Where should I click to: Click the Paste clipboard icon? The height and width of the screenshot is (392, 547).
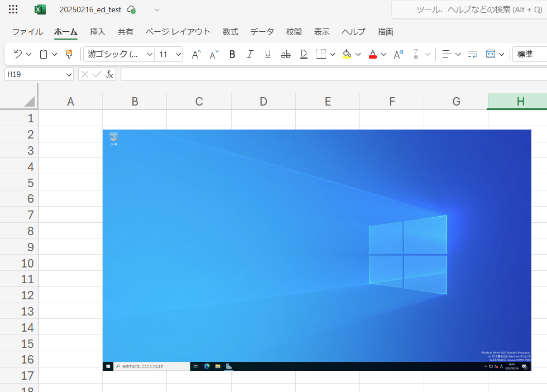[44, 54]
